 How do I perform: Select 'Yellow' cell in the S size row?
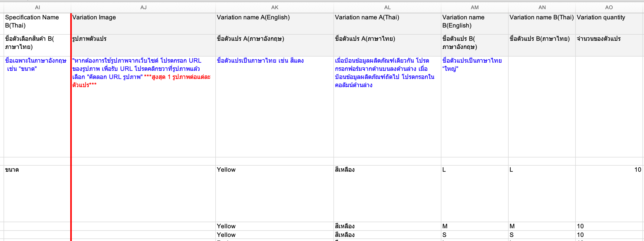coord(275,235)
